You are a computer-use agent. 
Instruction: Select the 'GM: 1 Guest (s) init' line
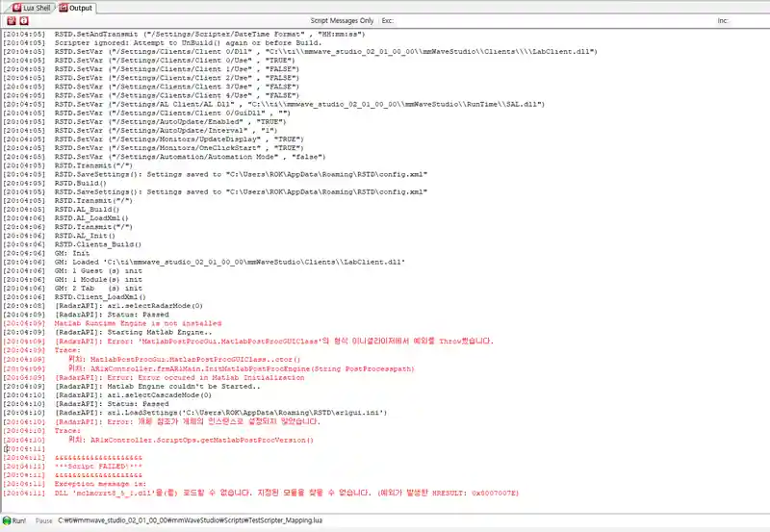click(73, 271)
